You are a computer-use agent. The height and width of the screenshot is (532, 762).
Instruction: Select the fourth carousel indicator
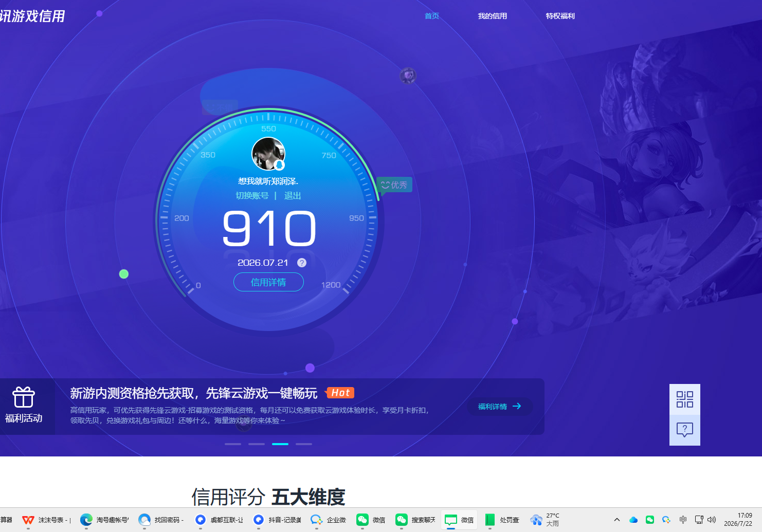304,444
